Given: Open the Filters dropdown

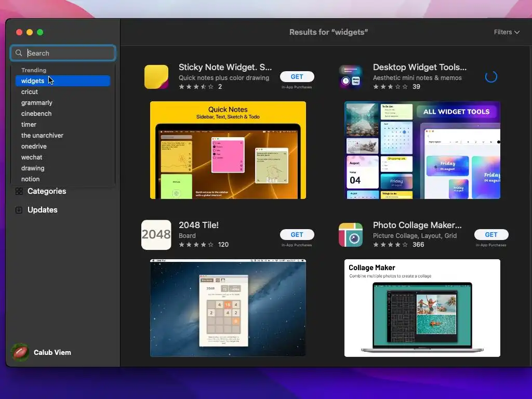Looking at the screenshot, I should (x=507, y=32).
